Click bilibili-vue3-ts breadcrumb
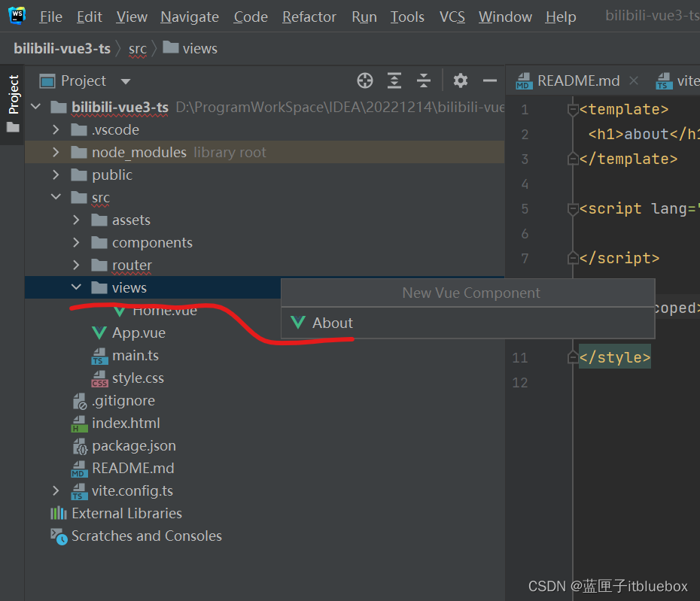The image size is (700, 601). [62, 48]
